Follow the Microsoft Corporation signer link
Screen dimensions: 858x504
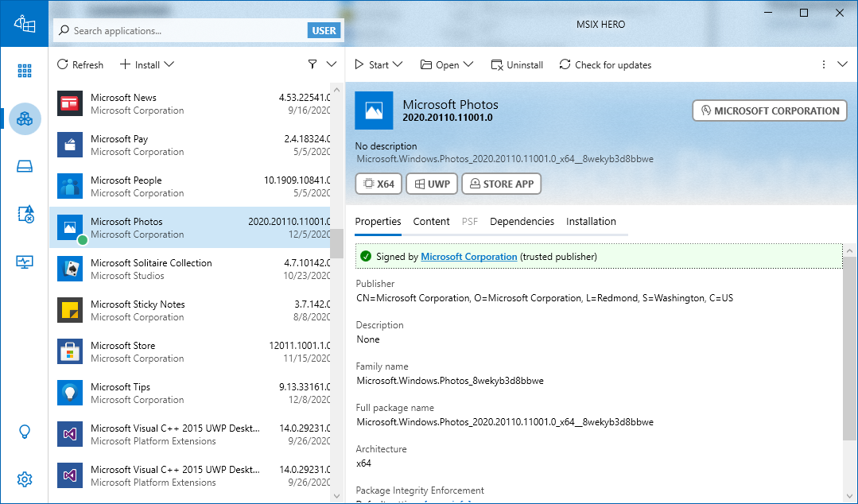(468, 257)
